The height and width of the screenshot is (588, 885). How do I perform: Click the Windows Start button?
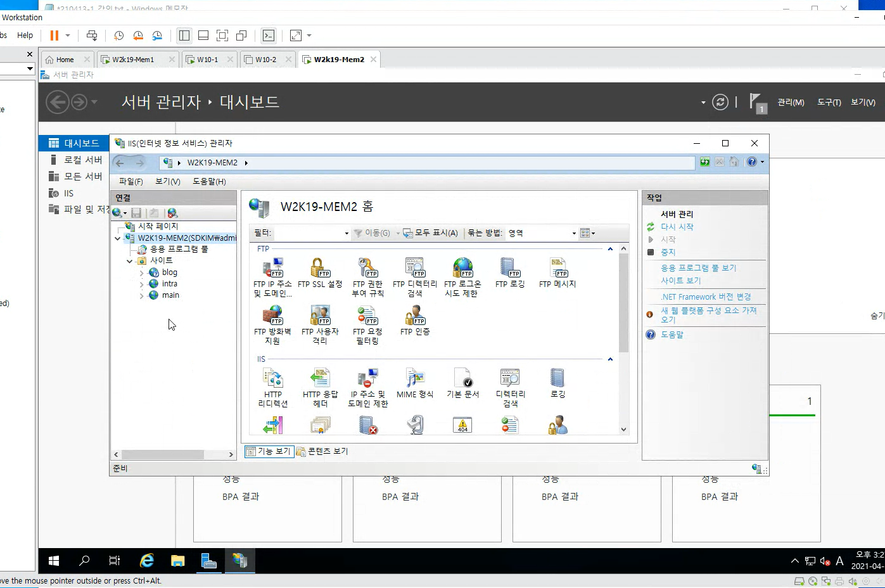54,560
